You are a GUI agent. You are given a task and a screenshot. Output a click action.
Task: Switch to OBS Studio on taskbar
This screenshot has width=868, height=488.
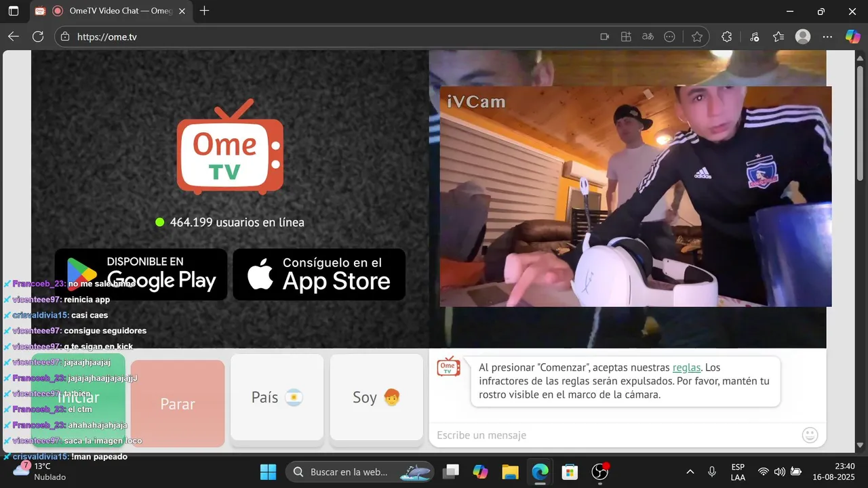tap(600, 472)
